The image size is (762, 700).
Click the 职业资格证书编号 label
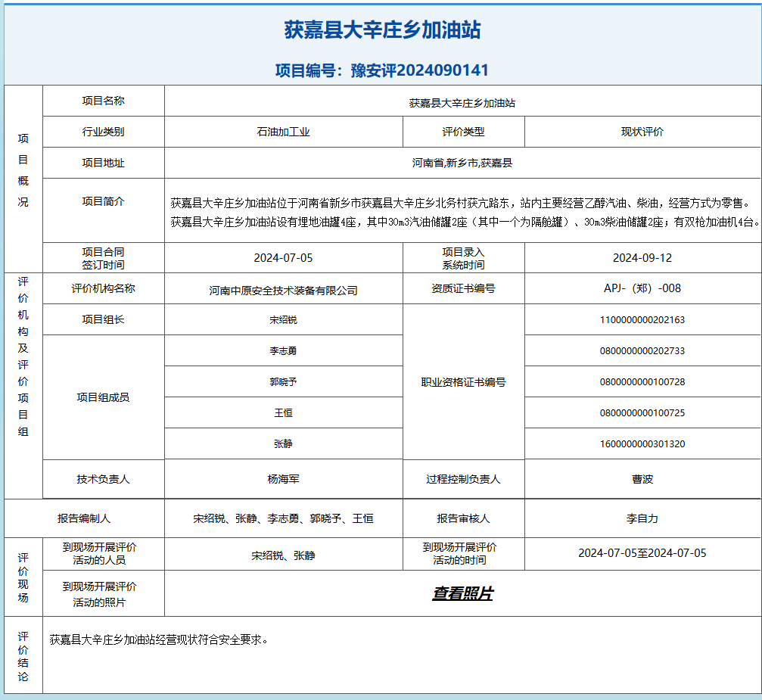click(463, 382)
